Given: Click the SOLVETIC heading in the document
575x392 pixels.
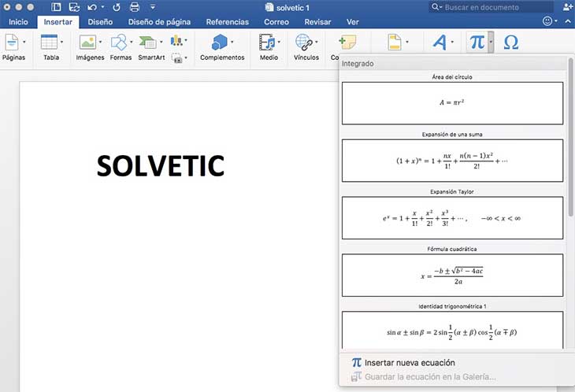Looking at the screenshot, I should click(x=161, y=165).
